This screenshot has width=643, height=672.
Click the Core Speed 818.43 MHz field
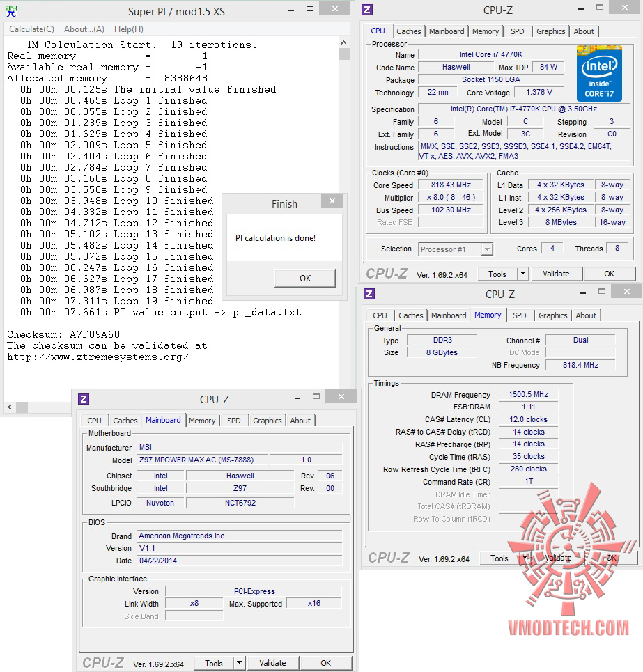pyautogui.click(x=451, y=185)
